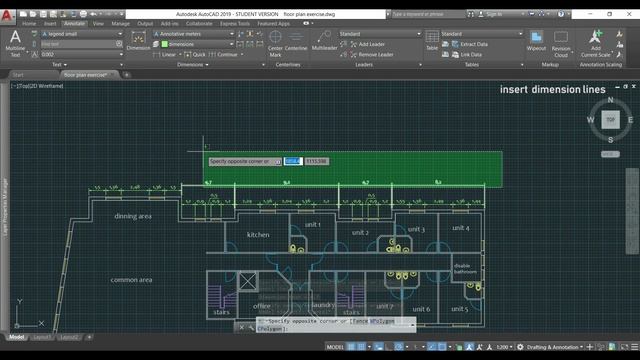Open the leader style Standard dropdown
640x360 pixels.
coord(380,34)
